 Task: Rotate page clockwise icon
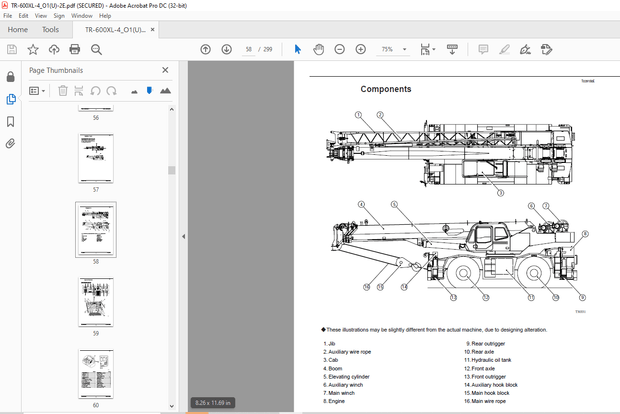point(112,91)
